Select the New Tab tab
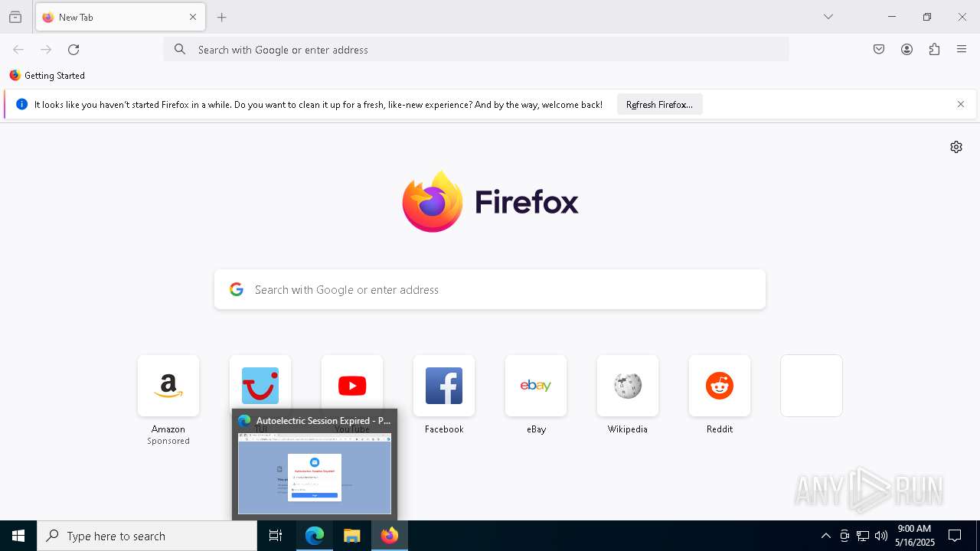This screenshot has height=551, width=980. click(x=120, y=17)
